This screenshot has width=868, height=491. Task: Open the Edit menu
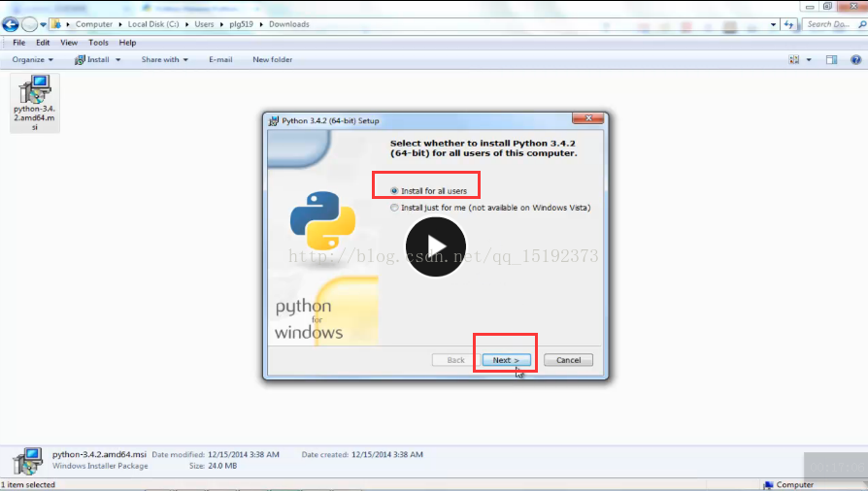pos(43,43)
